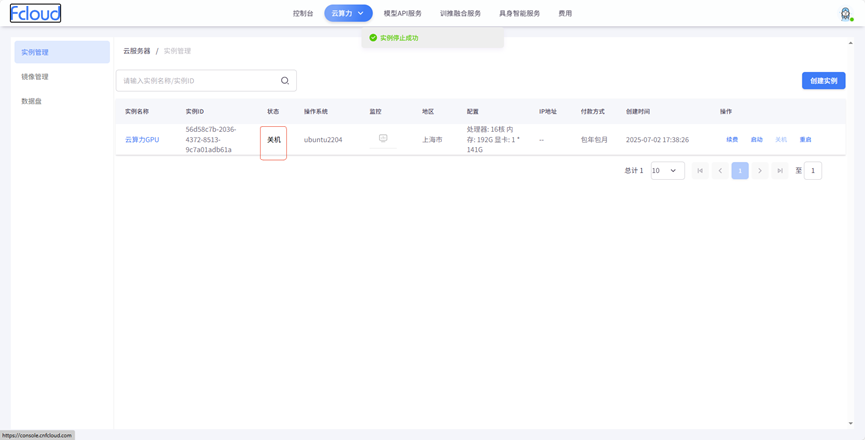This screenshot has height=440, width=865.
Task: Click the 启动 link for the instance
Action: click(757, 140)
